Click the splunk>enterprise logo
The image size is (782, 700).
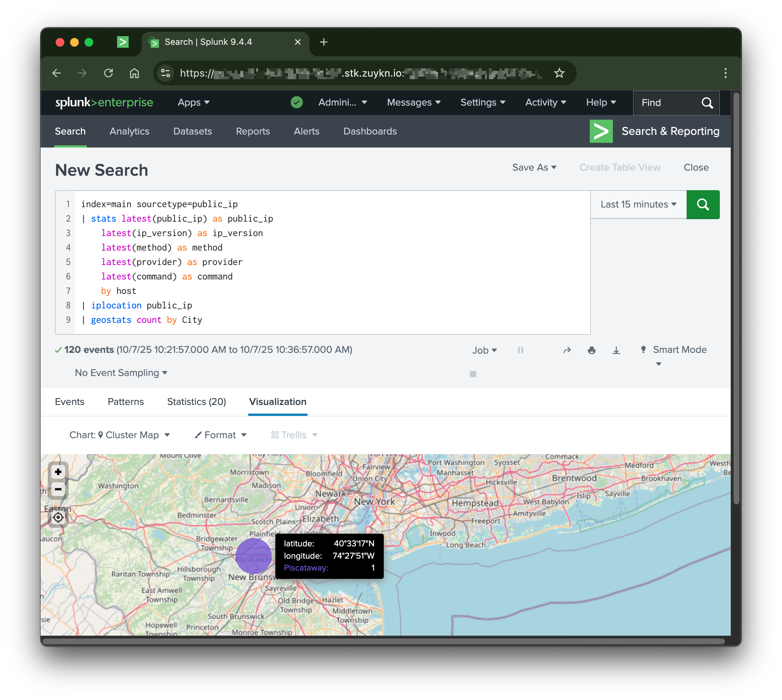(104, 102)
